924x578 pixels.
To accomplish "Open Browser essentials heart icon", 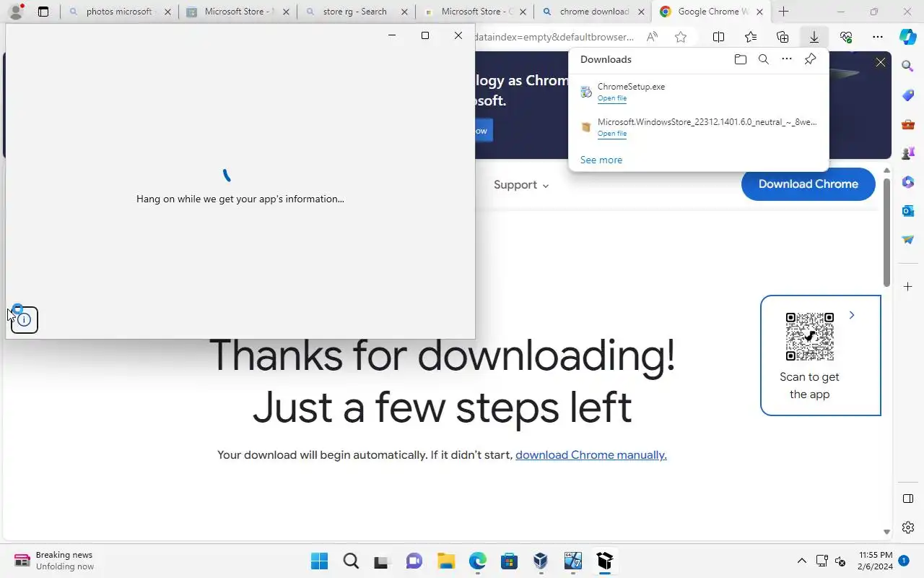I will tap(846, 37).
